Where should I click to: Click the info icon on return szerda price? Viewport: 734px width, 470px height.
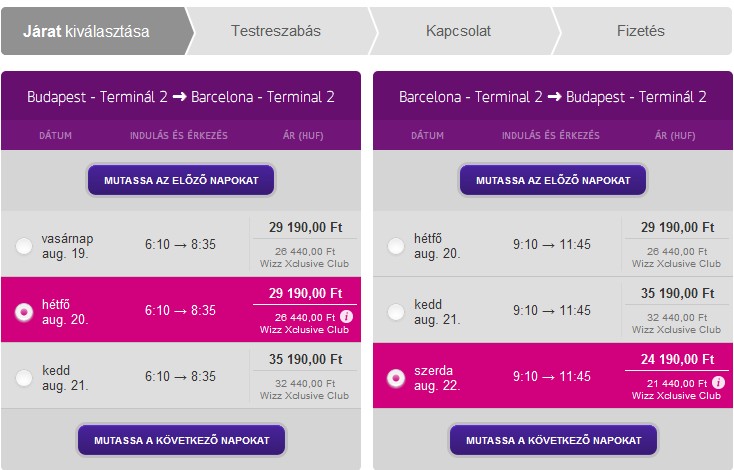[x=718, y=384]
